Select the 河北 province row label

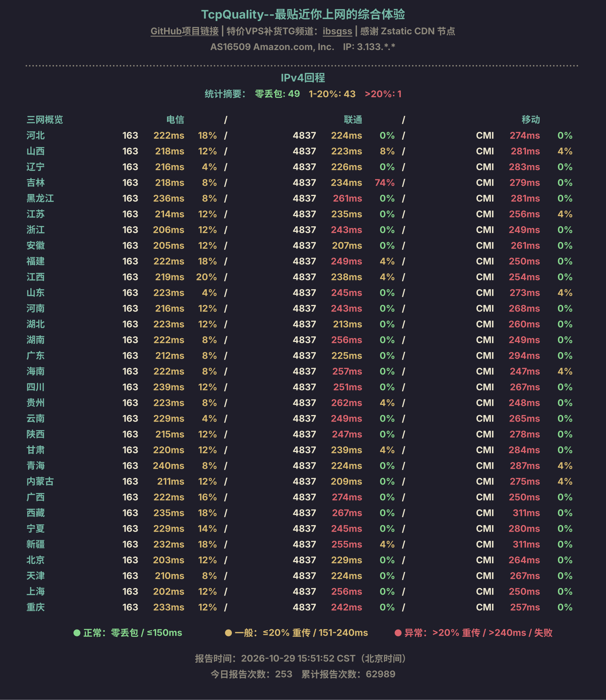[36, 135]
